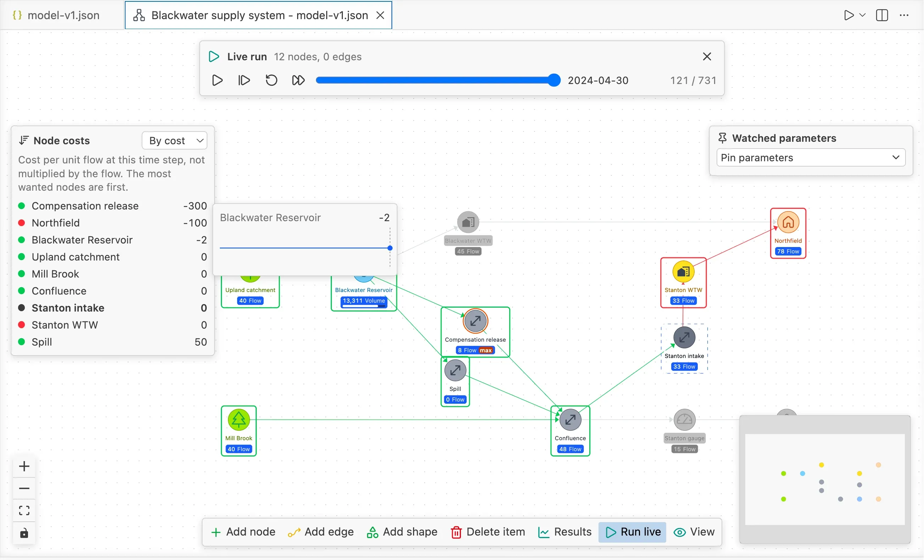Viewport: 924px width, 560px height.
Task: Click Delete item in bottom toolbar
Action: coord(488,532)
